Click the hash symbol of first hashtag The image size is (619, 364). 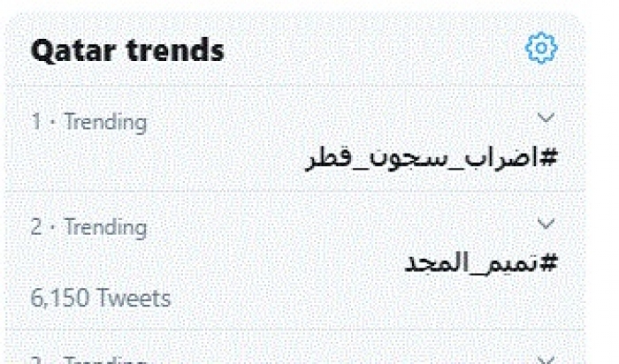pos(550,159)
